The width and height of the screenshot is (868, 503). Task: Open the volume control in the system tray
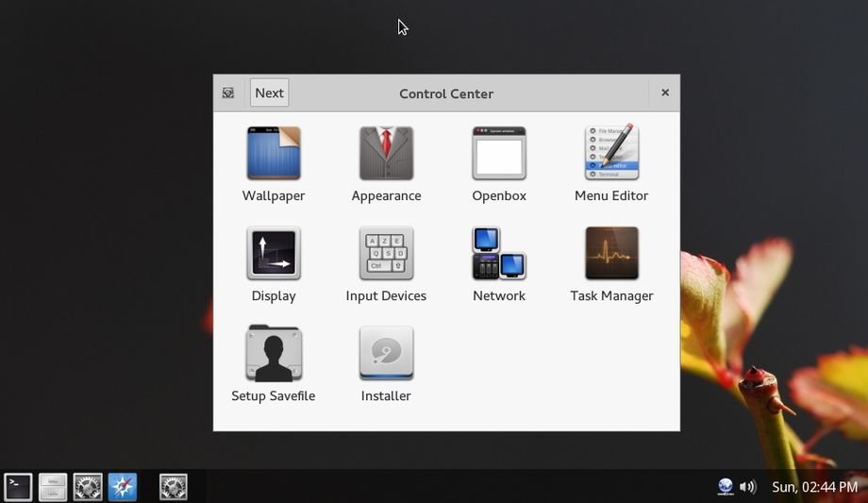coord(747,487)
